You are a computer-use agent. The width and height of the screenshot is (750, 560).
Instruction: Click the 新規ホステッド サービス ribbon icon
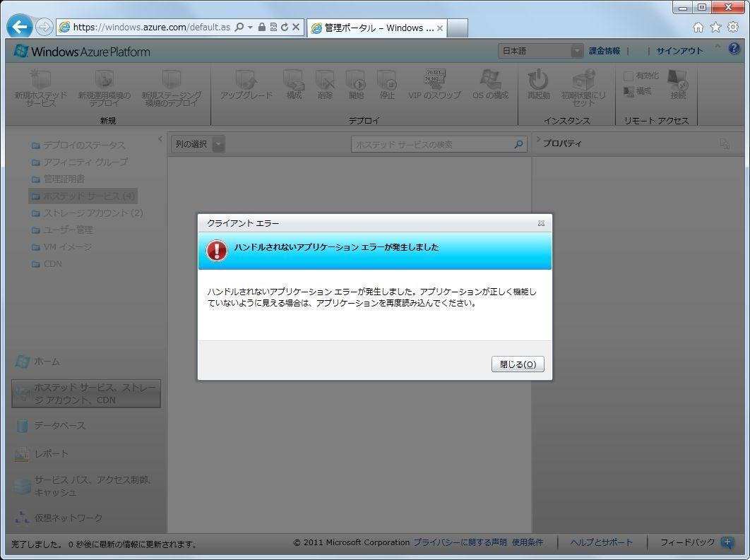point(41,80)
